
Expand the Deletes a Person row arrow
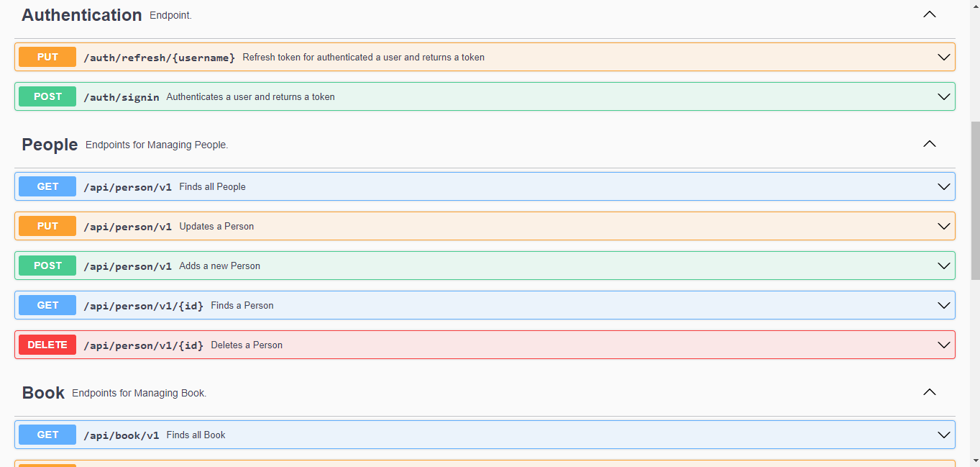click(944, 345)
